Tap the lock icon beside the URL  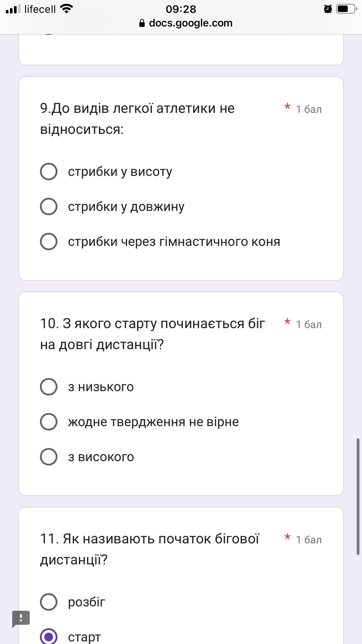coord(142,23)
